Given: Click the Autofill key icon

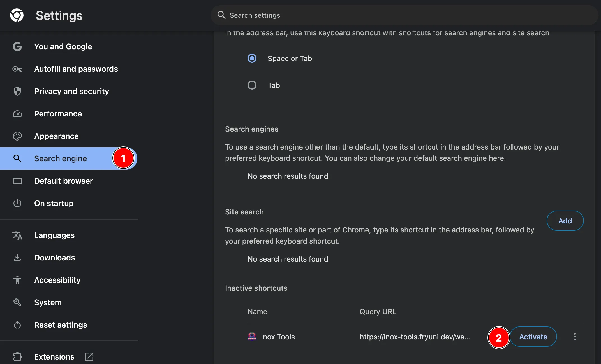Looking at the screenshot, I should (17, 69).
